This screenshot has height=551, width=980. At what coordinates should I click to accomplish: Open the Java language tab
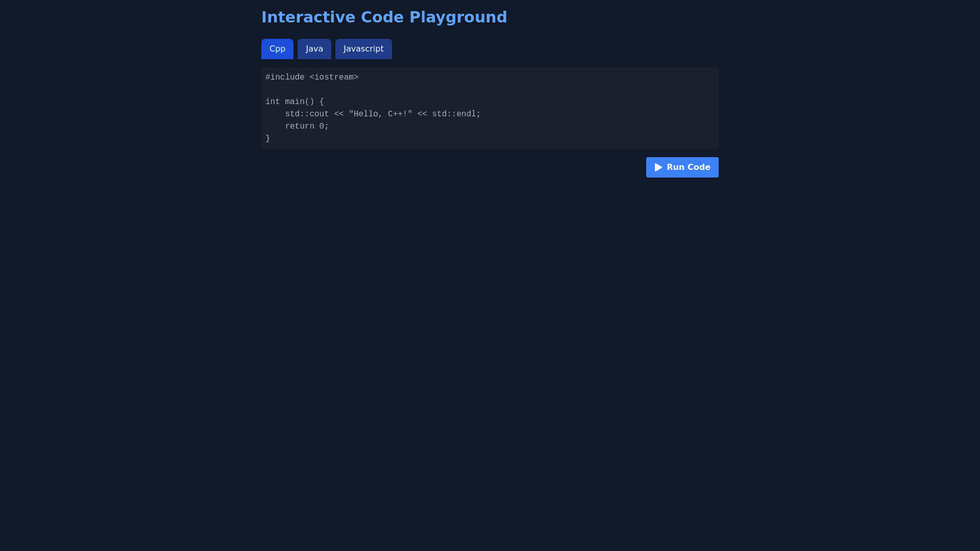[x=314, y=49]
